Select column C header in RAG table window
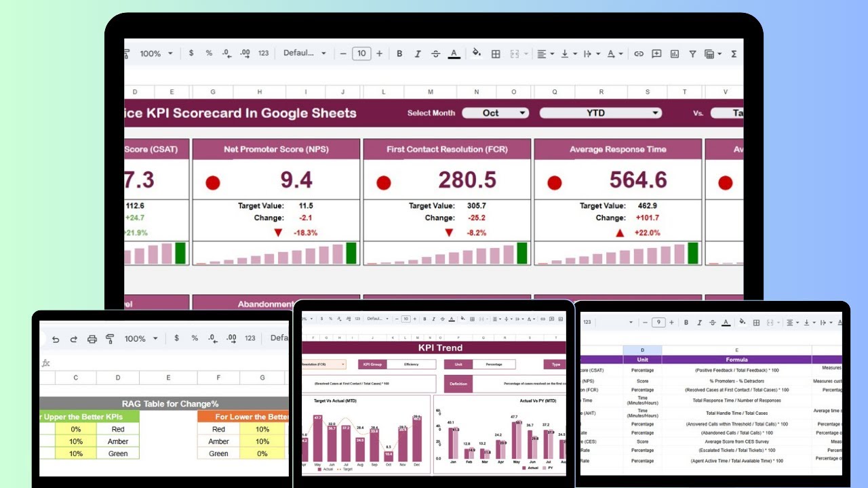Viewport: 868px width, 488px height. (76, 378)
